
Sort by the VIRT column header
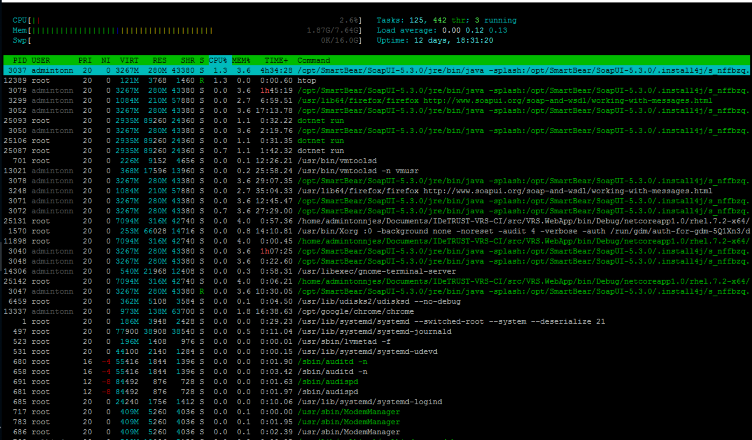pos(129,60)
